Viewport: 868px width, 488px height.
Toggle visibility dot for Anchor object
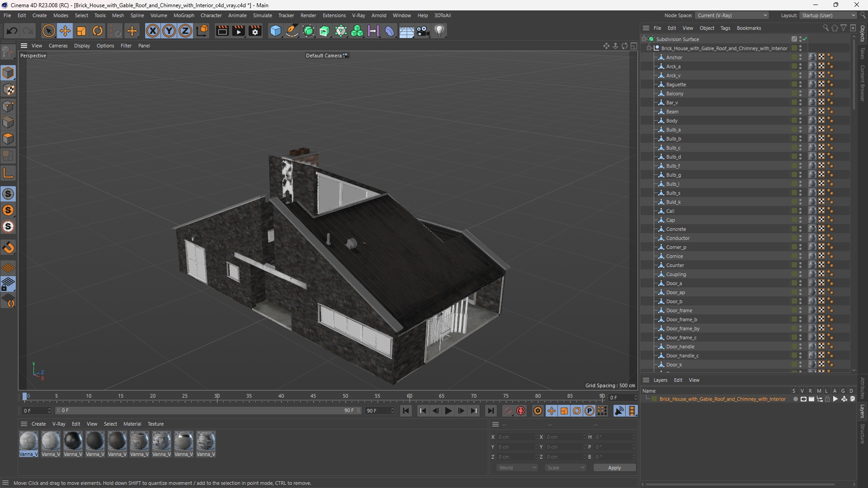pyautogui.click(x=800, y=56)
